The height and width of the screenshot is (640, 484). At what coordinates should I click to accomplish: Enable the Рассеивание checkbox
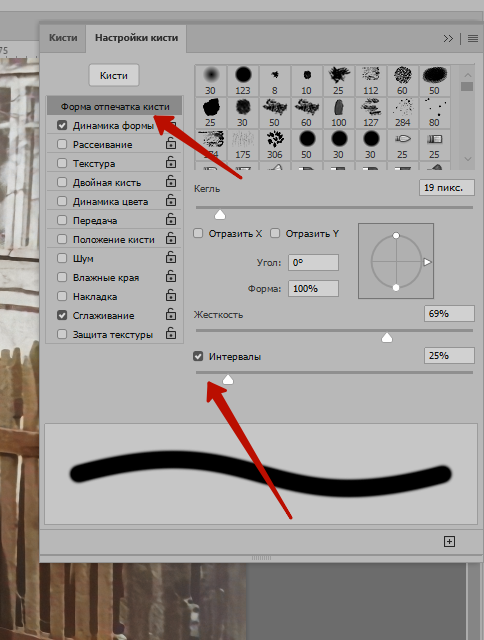pos(62,144)
